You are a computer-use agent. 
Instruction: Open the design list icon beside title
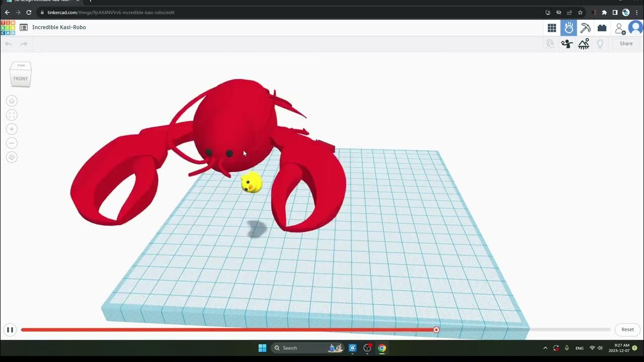click(24, 27)
